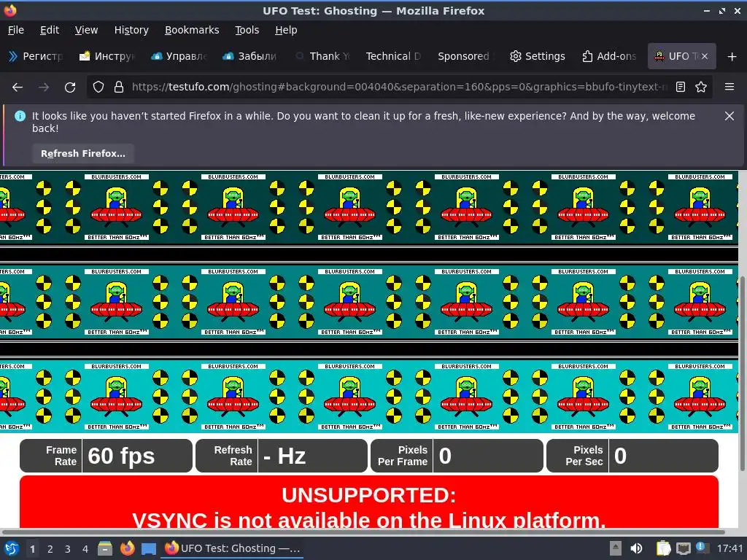The width and height of the screenshot is (747, 560).
Task: Click the forward navigation arrow
Action: 44,87
